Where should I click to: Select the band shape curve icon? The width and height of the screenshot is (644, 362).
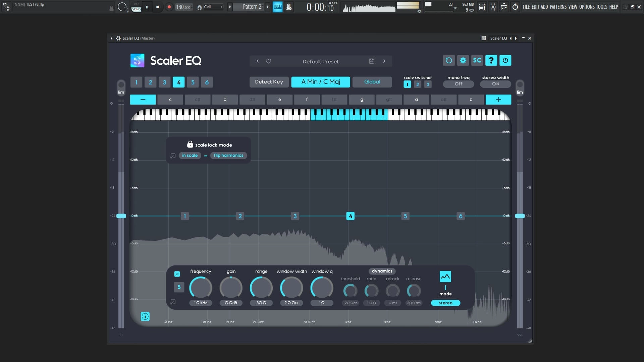(445, 277)
